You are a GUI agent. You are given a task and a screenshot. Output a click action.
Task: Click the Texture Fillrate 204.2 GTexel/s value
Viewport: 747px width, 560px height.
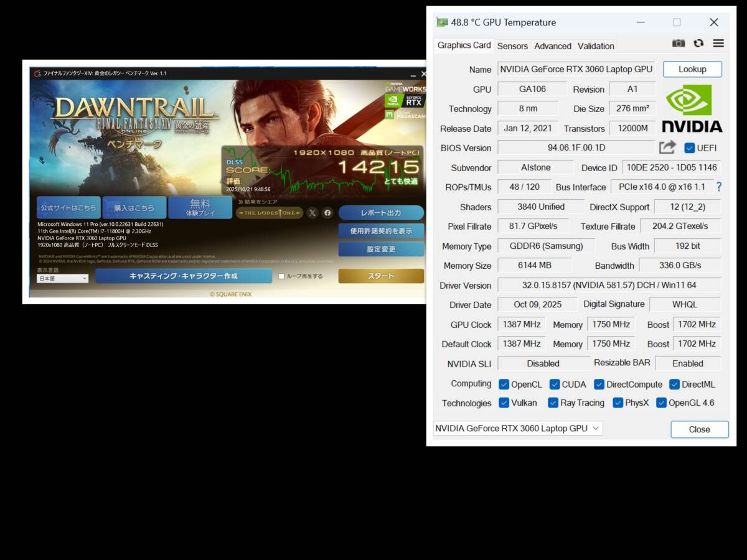click(680, 226)
